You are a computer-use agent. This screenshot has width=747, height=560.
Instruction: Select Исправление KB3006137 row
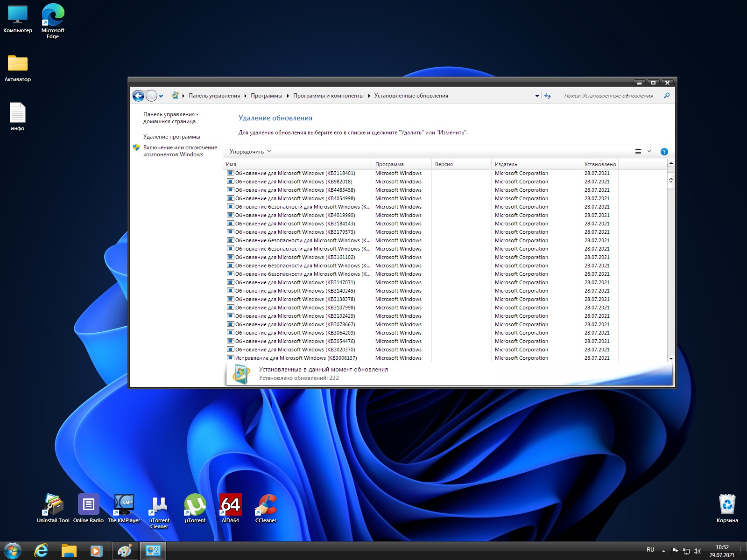pyautogui.click(x=422, y=358)
